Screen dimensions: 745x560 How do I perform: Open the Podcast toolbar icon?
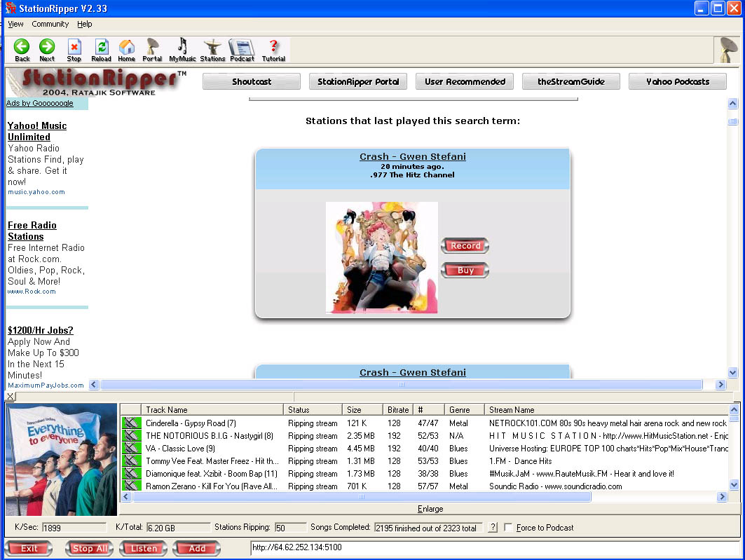pos(242,50)
